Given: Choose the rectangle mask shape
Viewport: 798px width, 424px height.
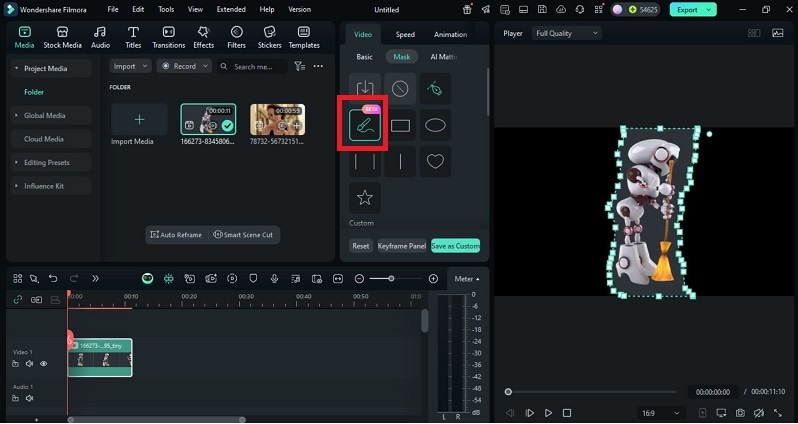Looking at the screenshot, I should 400,125.
